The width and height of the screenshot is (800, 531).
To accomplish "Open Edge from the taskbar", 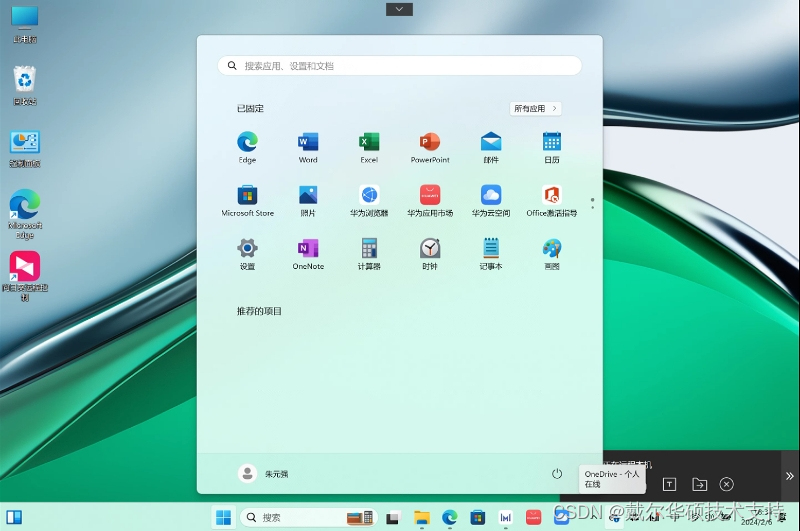I will [449, 518].
